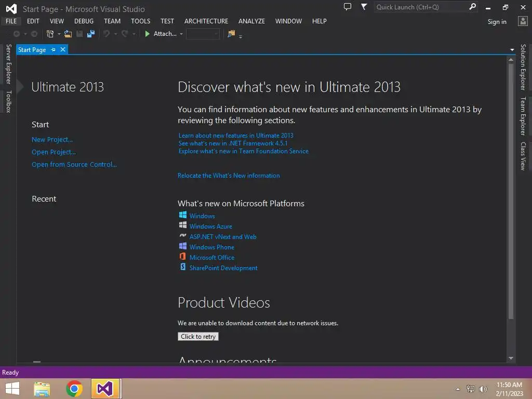The height and width of the screenshot is (399, 532).
Task: Click the Click to retry button
Action: click(x=198, y=337)
